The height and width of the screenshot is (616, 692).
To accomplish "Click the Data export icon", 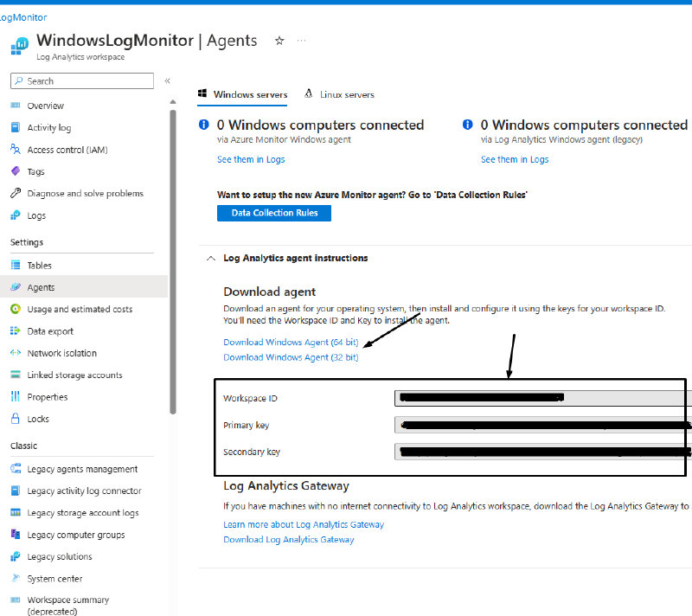I will click(15, 331).
